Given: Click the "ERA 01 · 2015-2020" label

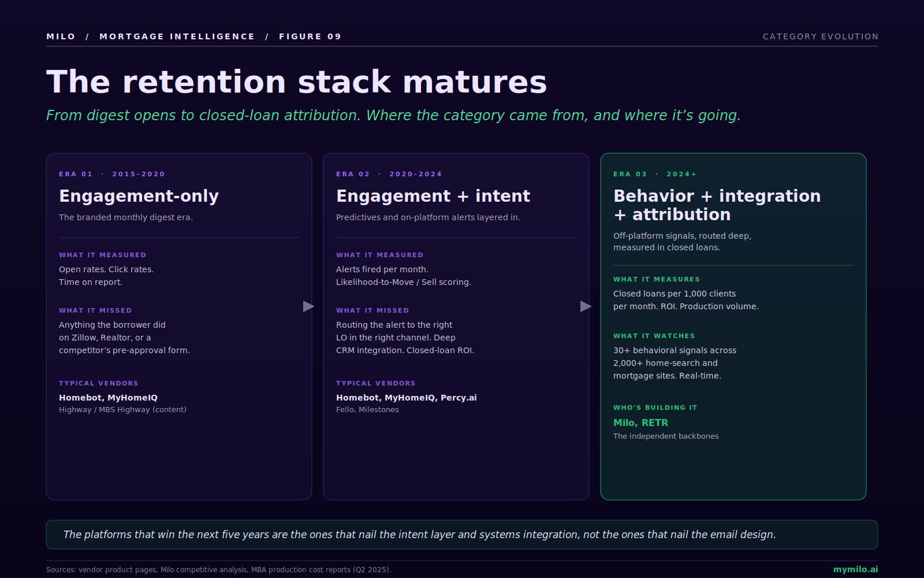Looking at the screenshot, I should [x=112, y=174].
